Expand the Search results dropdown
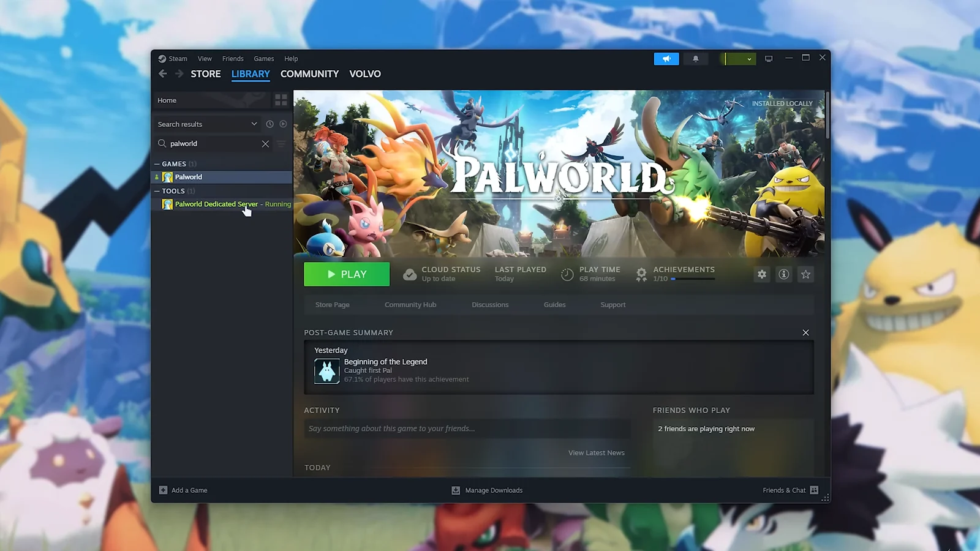 pos(254,124)
